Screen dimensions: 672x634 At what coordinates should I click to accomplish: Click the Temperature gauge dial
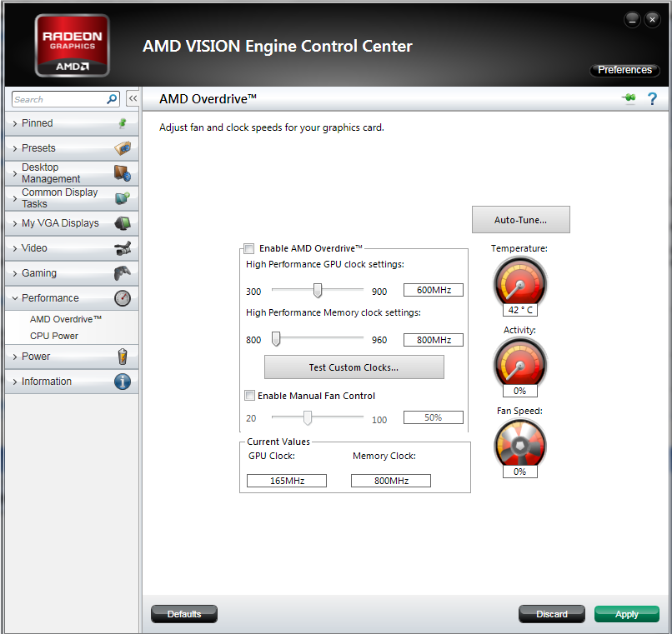520,282
